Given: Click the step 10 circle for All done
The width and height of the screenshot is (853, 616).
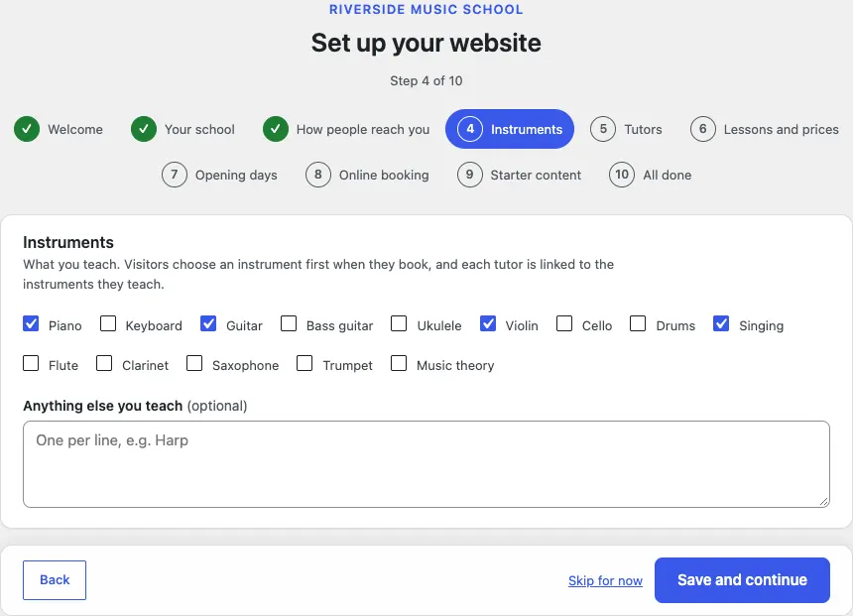Looking at the screenshot, I should tap(622, 175).
